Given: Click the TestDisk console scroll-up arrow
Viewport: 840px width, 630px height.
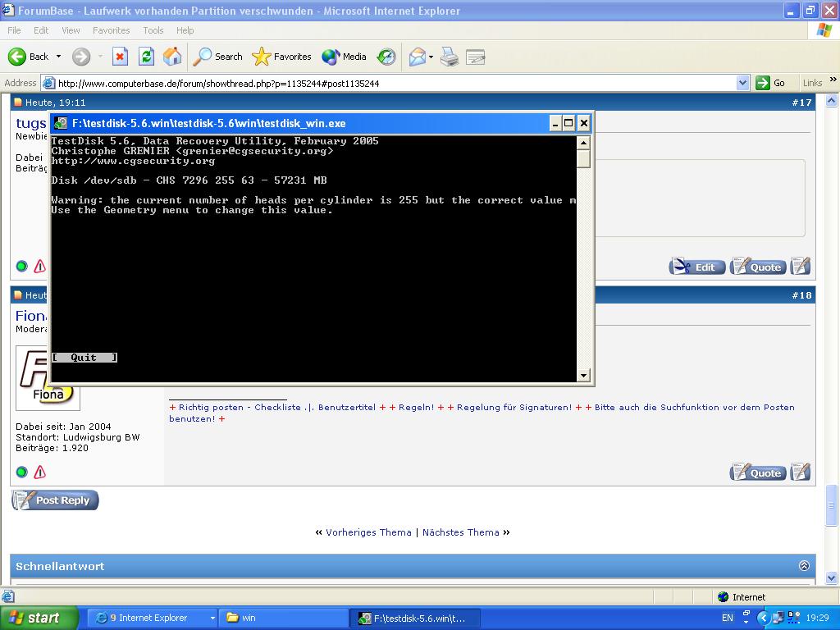Looking at the screenshot, I should tap(583, 143).
